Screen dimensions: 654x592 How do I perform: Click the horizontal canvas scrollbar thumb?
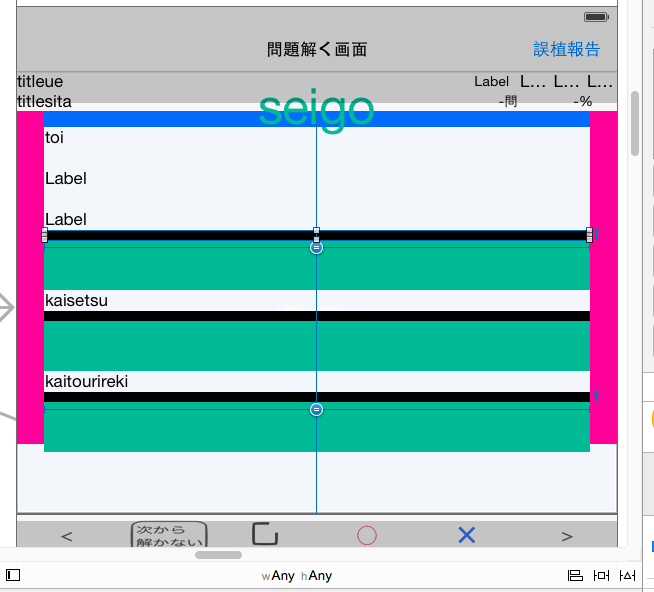click(x=218, y=555)
